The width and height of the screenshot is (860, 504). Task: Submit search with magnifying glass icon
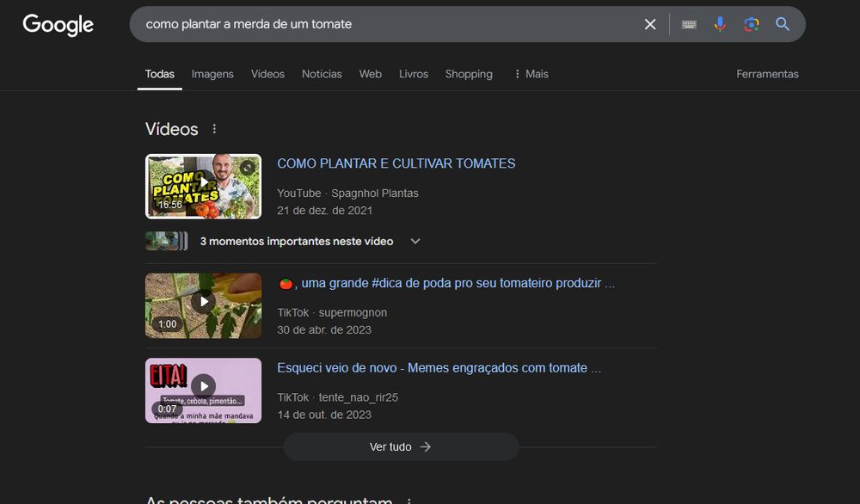(783, 24)
